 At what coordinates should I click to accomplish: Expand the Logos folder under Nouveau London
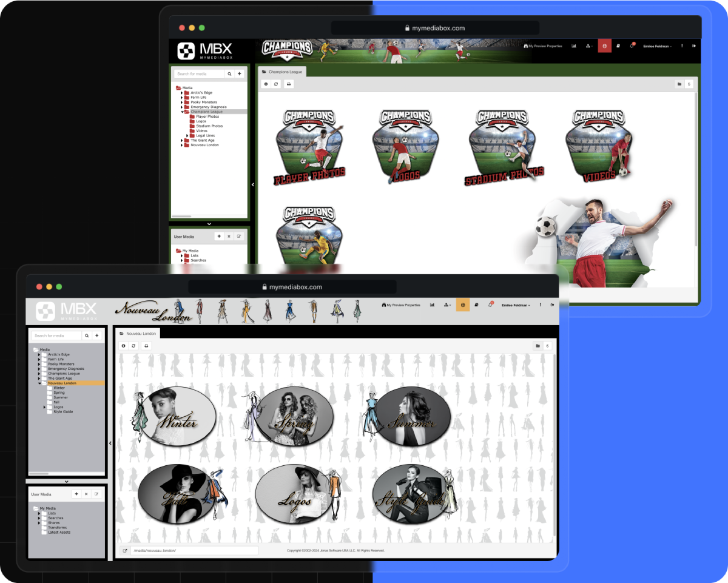(44, 407)
